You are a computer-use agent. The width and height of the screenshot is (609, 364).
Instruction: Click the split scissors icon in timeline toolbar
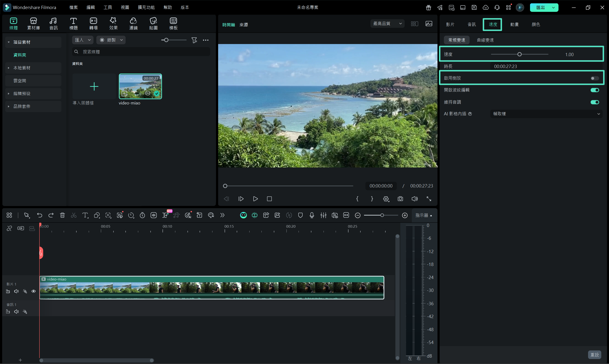coord(74,215)
